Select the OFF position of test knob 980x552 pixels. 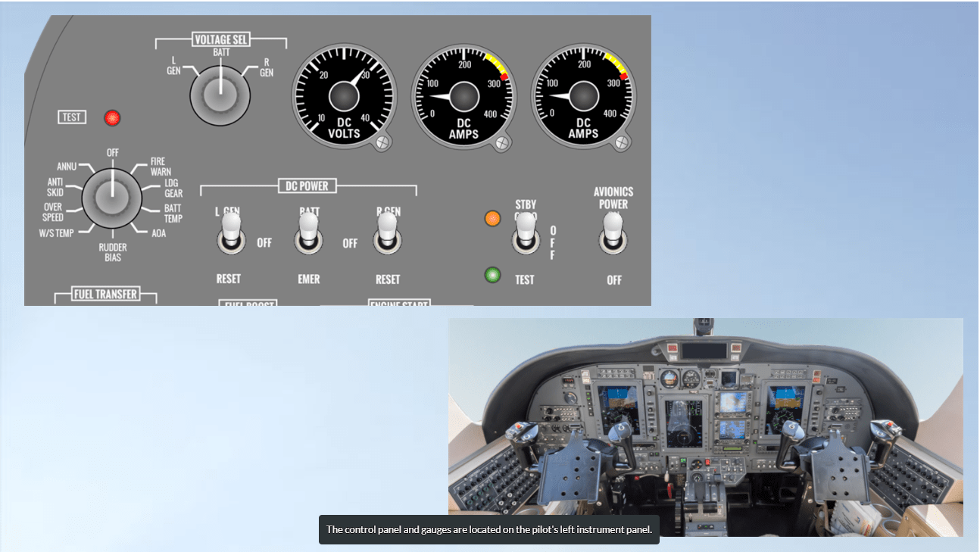coord(113,152)
